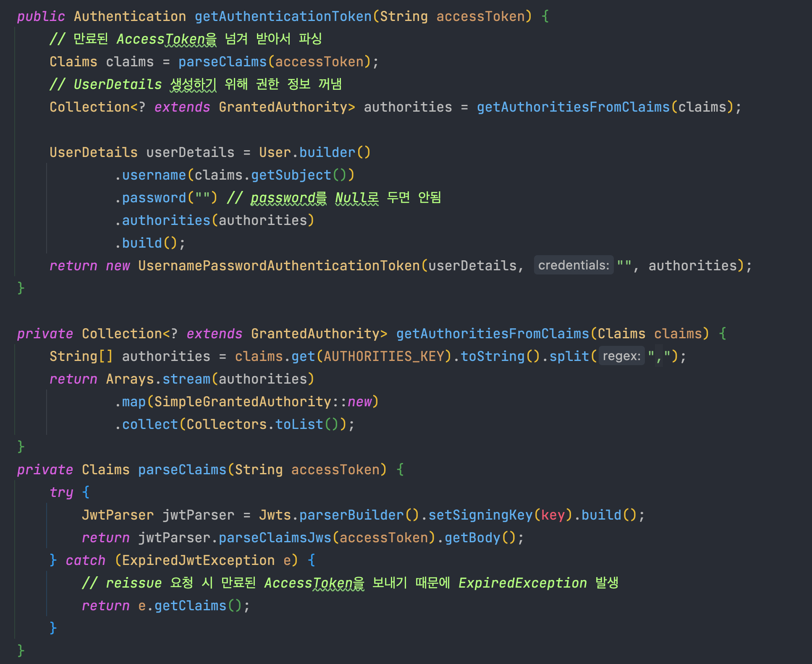The image size is (812, 664).
Task: Click the setSigningKey method call
Action: [480, 515]
